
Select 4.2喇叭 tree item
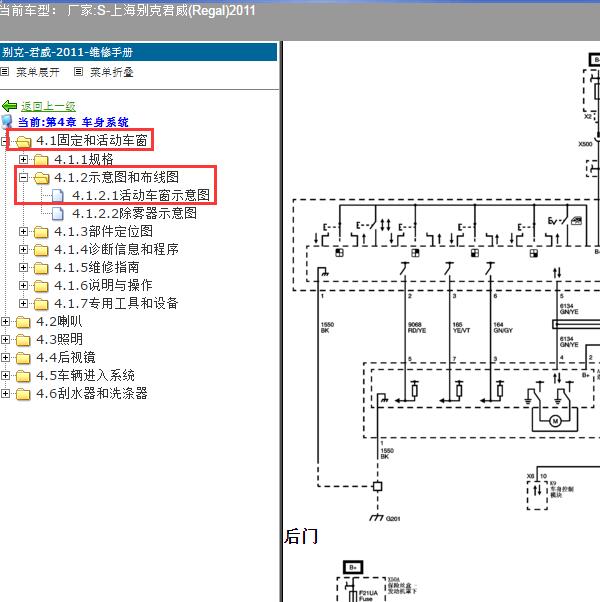(59, 321)
